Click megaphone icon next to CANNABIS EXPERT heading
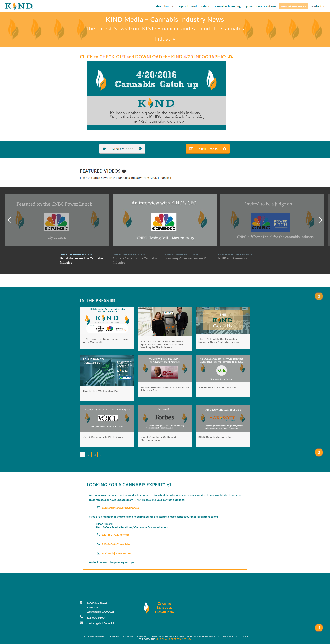 [169, 485]
